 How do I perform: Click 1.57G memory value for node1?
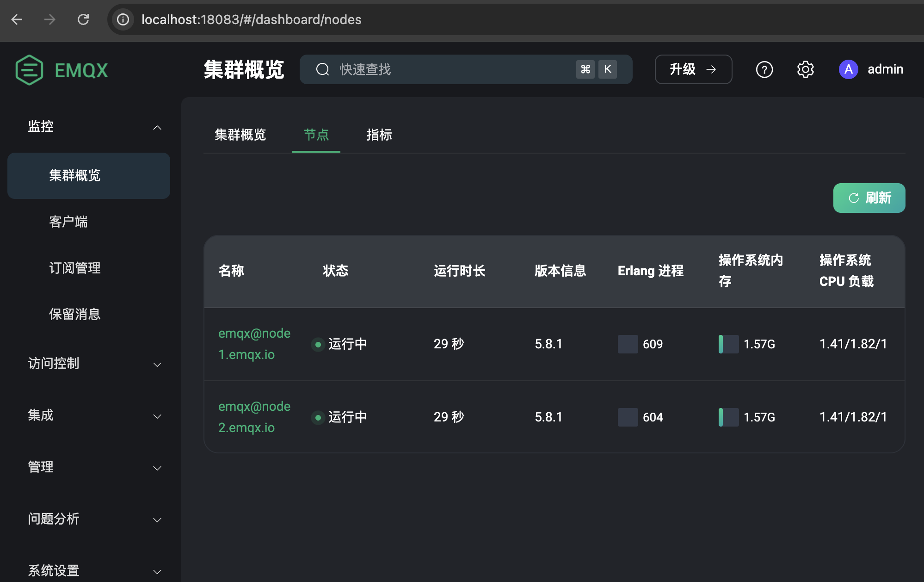(759, 344)
